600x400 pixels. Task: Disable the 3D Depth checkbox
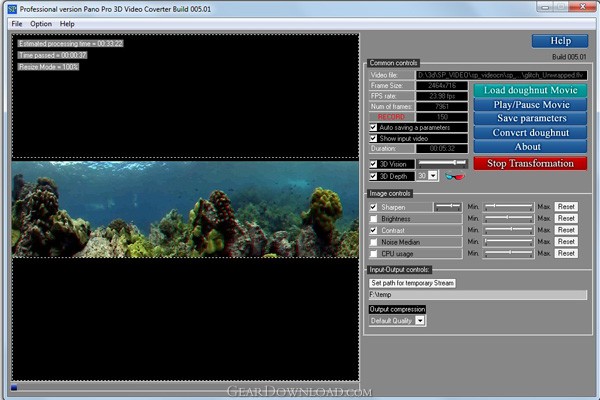tap(373, 176)
